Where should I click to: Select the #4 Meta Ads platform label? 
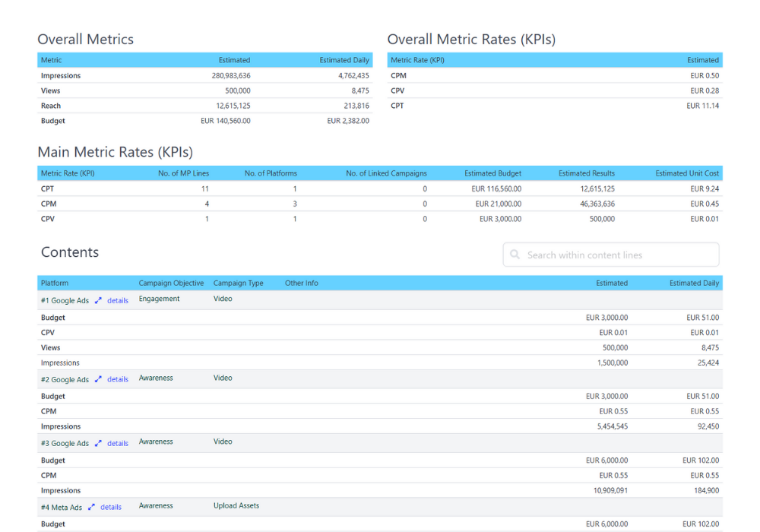[x=62, y=507]
